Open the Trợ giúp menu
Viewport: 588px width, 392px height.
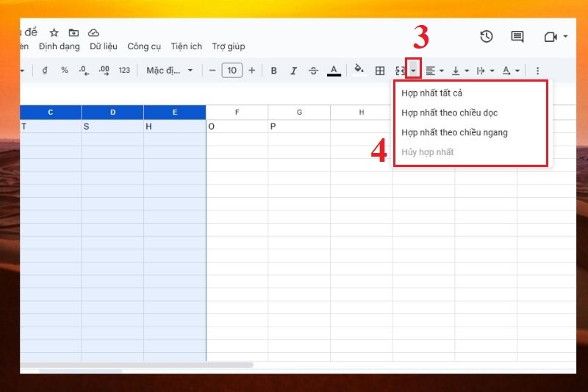click(229, 46)
